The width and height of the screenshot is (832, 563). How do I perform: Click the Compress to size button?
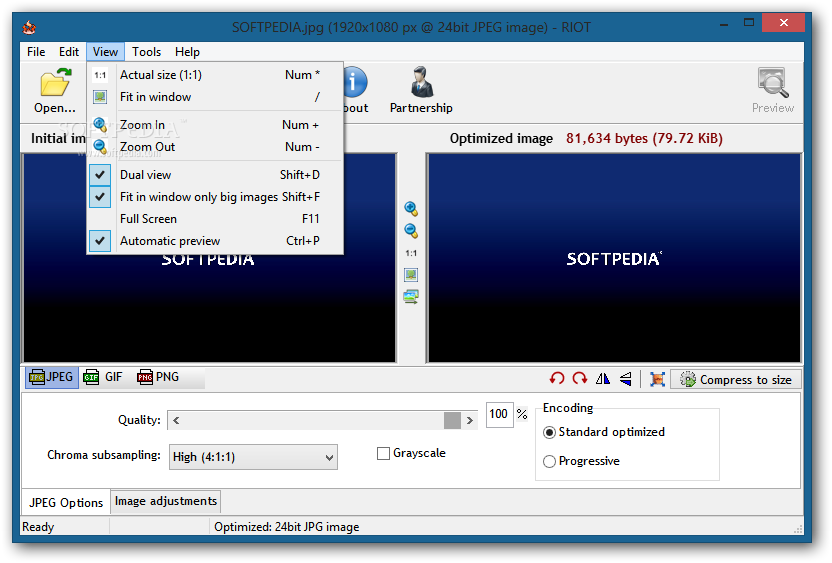tap(736, 379)
